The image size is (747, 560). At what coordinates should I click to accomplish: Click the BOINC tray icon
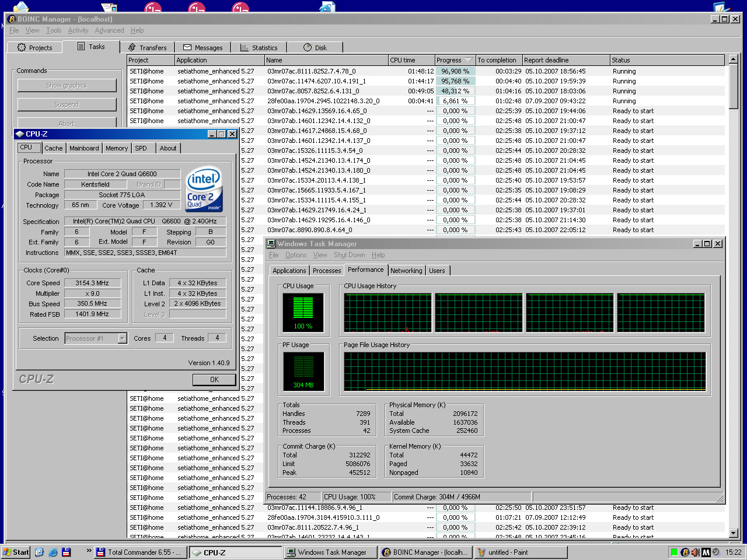point(685,552)
